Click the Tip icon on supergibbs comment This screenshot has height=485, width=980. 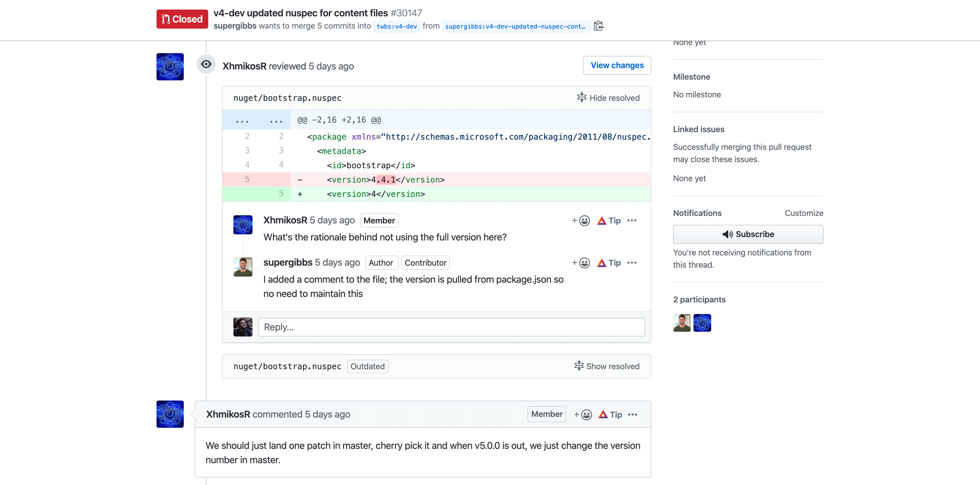click(x=601, y=262)
